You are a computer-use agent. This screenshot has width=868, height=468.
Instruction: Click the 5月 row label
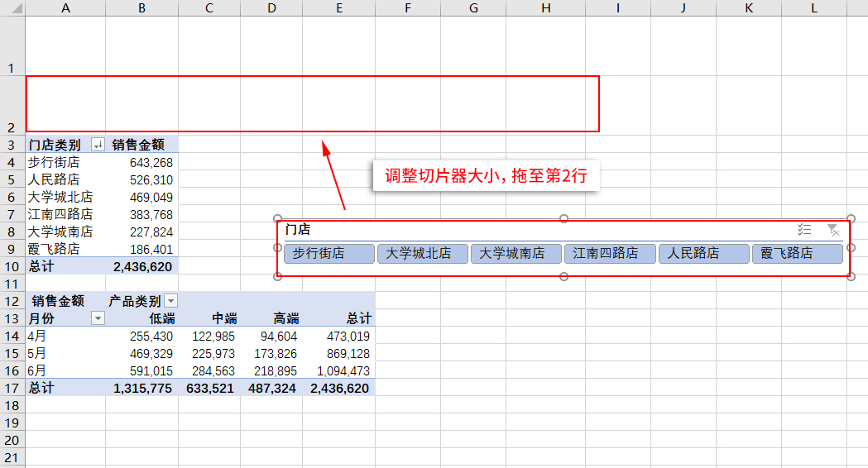point(37,354)
